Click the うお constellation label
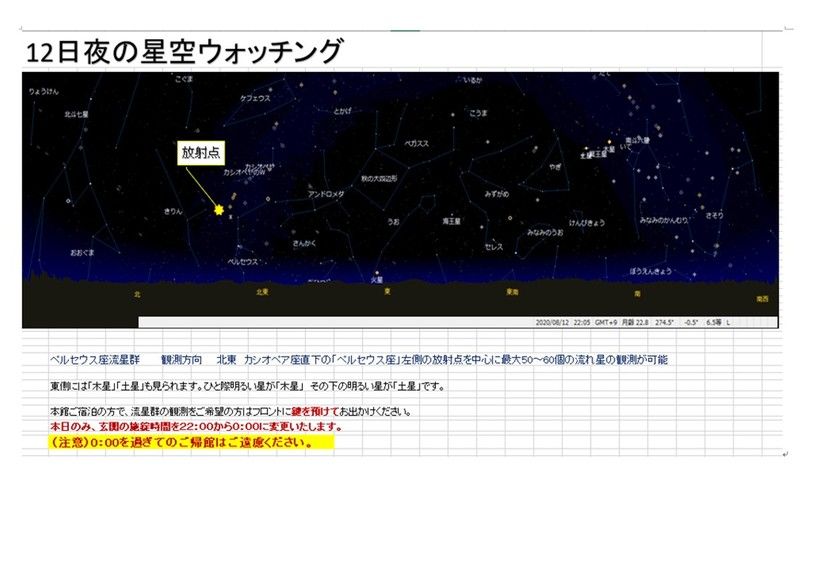 (x=393, y=222)
